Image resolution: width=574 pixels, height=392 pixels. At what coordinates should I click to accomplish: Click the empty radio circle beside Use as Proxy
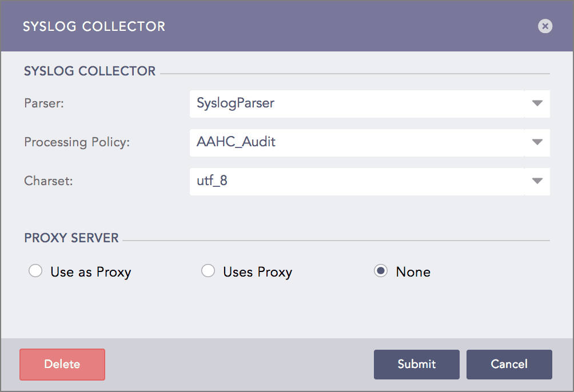point(35,271)
